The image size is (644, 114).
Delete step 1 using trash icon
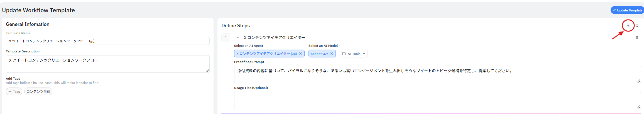(x=637, y=37)
